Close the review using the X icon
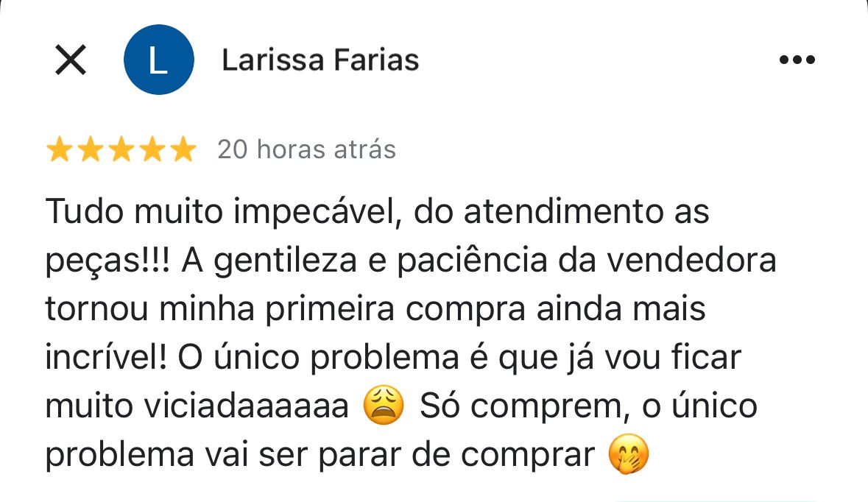868x502 pixels. point(71,60)
